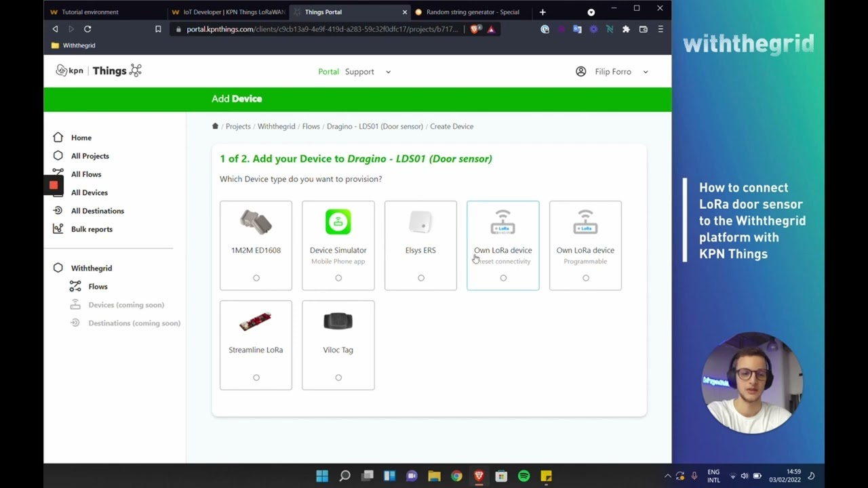
Task: Expand the Support dropdown arrow
Action: click(388, 72)
